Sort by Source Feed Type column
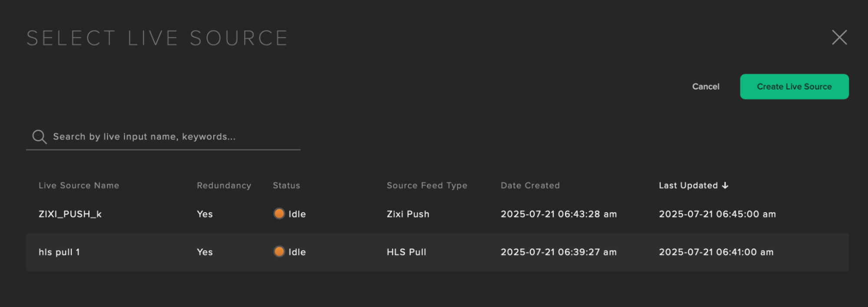The image size is (868, 307). click(427, 185)
